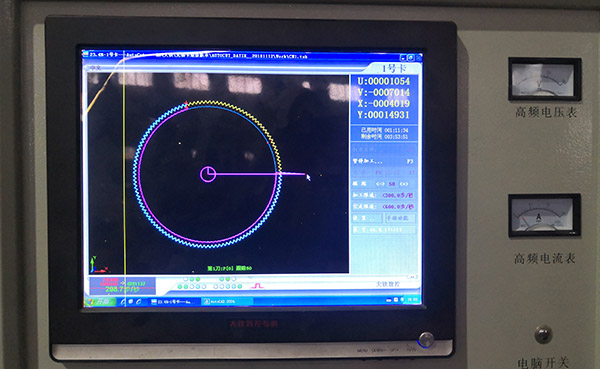Viewport: 600px width, 369px height.
Task: Open the 中文 language menu
Action: (x=95, y=68)
